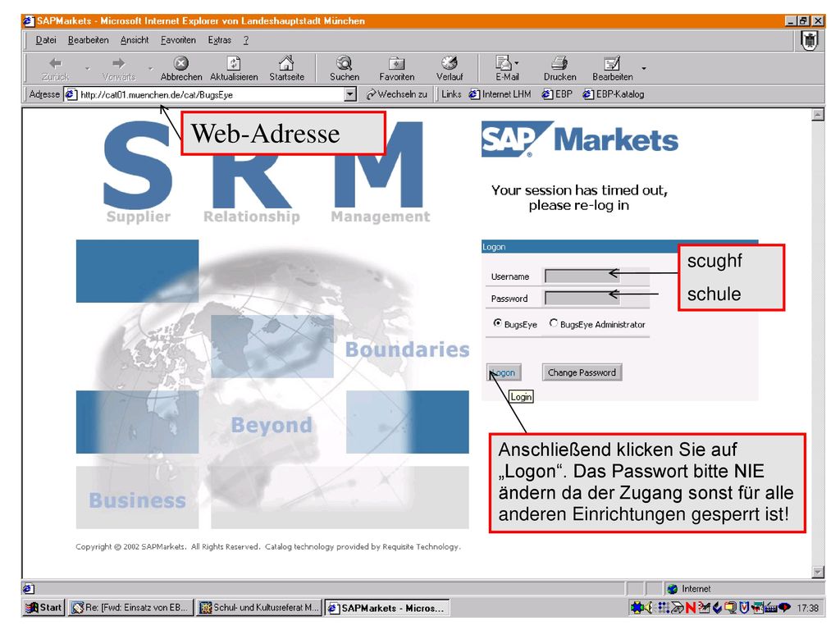Open the address bar URL dropdown
Viewport: 840px width, 630px height.
(349, 95)
